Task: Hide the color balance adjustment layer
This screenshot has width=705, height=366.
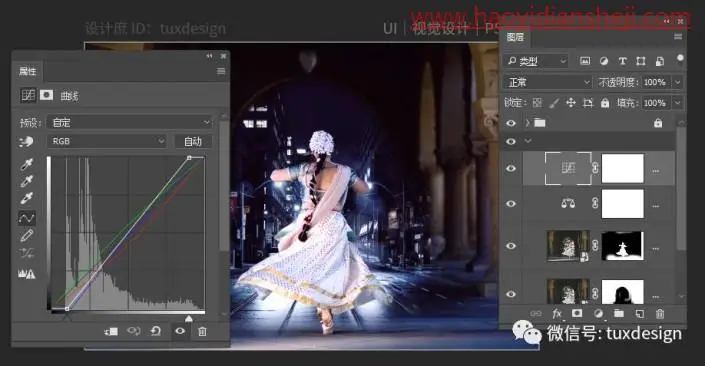Action: (511, 204)
